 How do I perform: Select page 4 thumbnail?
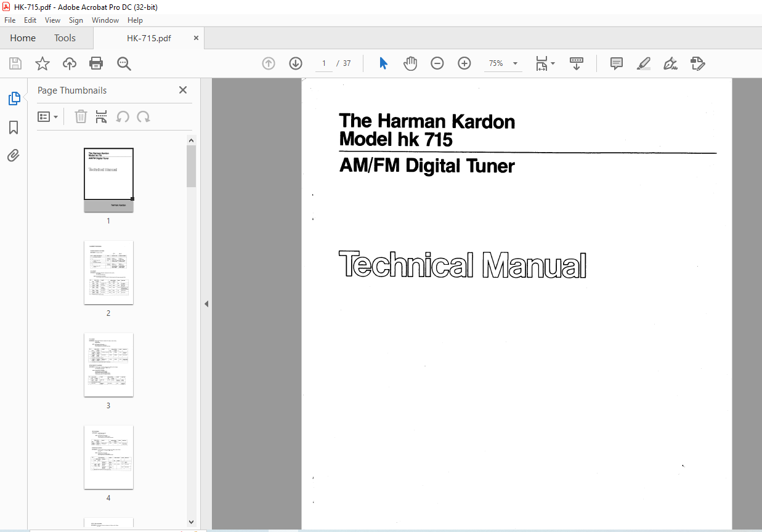[108, 457]
